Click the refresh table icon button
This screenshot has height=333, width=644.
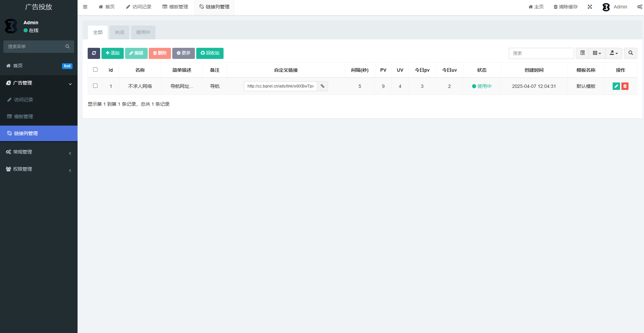[x=94, y=53]
